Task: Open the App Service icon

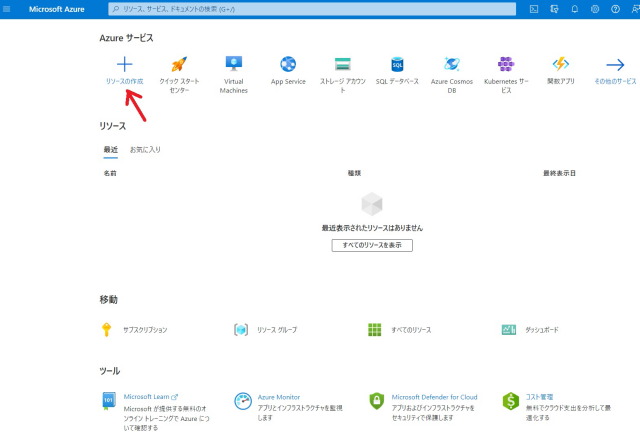Action: pos(288,64)
